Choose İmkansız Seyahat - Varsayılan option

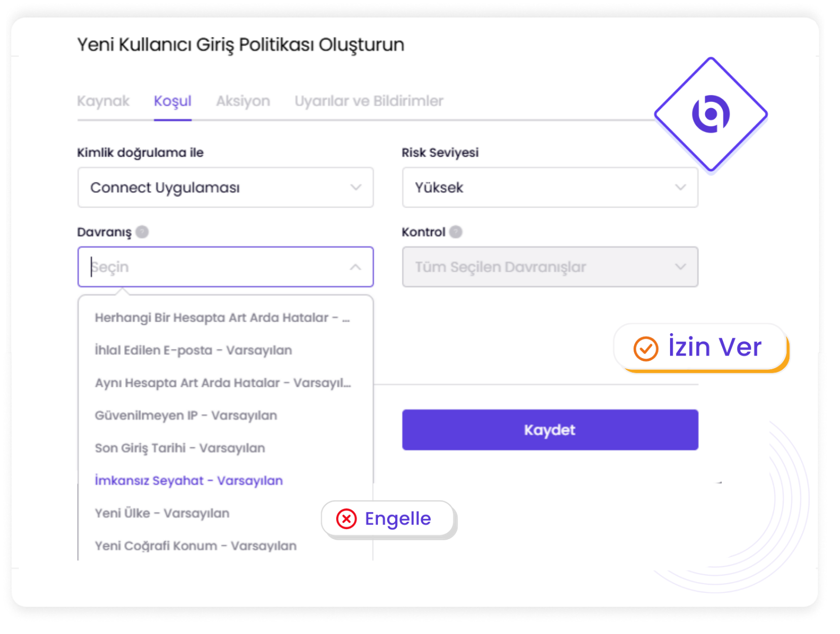pos(189,480)
